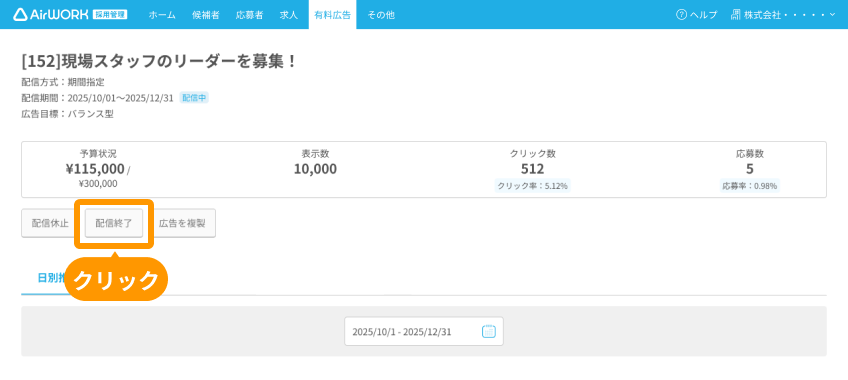This screenshot has width=848, height=380.
Task: Click the 配信終了 button
Action: pyautogui.click(x=114, y=223)
